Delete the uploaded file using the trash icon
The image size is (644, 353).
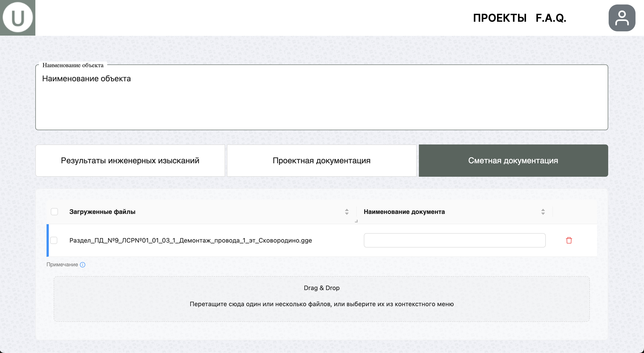pyautogui.click(x=569, y=240)
